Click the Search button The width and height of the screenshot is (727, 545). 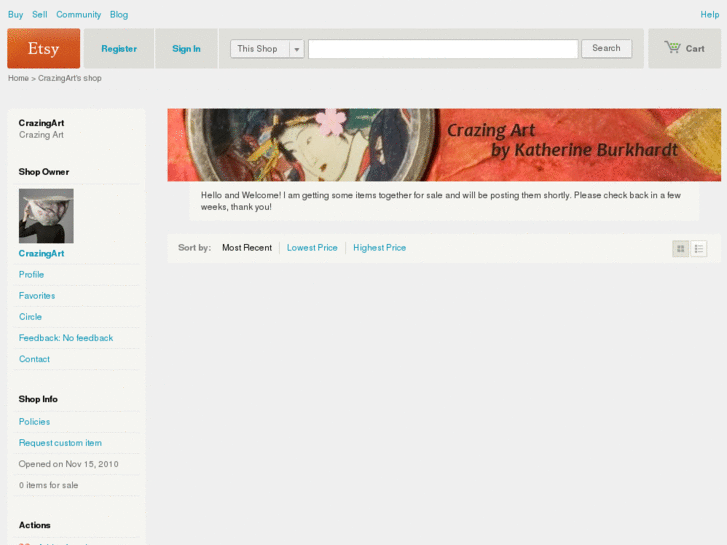[606, 48]
